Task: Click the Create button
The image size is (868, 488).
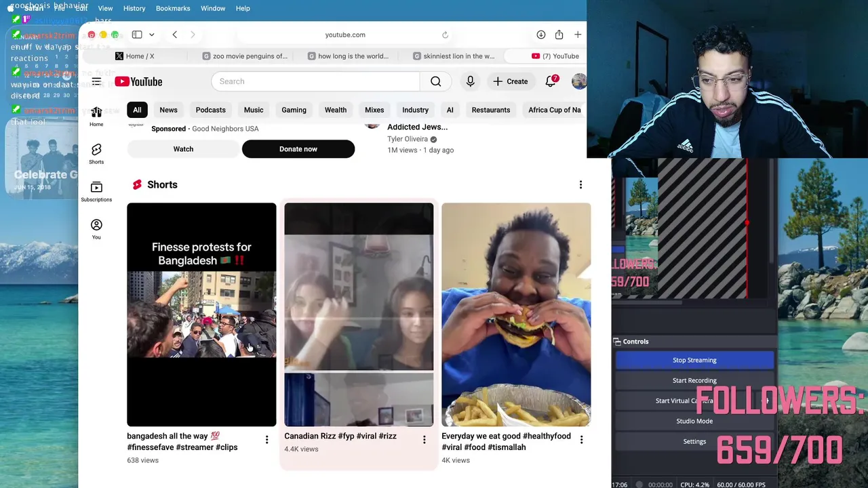Action: [510, 81]
